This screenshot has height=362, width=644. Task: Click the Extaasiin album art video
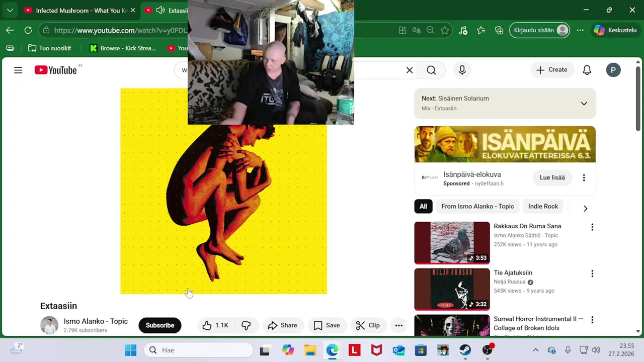tap(223, 191)
